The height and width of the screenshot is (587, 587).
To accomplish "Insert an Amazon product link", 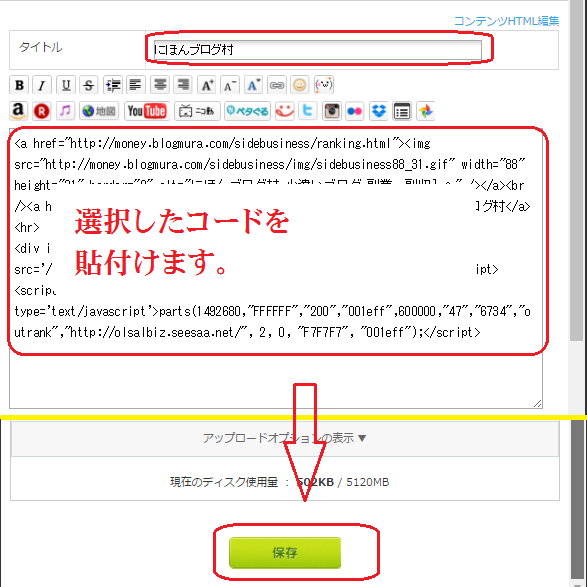I will point(18,111).
